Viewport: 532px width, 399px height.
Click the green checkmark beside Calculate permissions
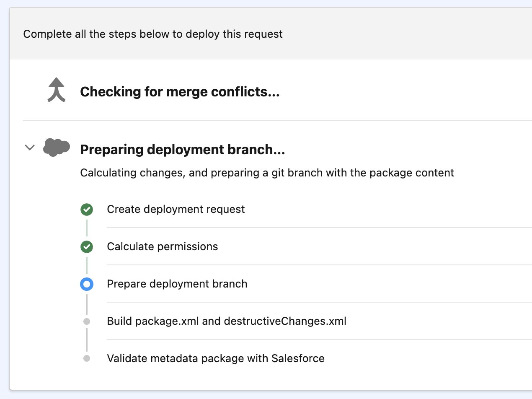tap(87, 247)
